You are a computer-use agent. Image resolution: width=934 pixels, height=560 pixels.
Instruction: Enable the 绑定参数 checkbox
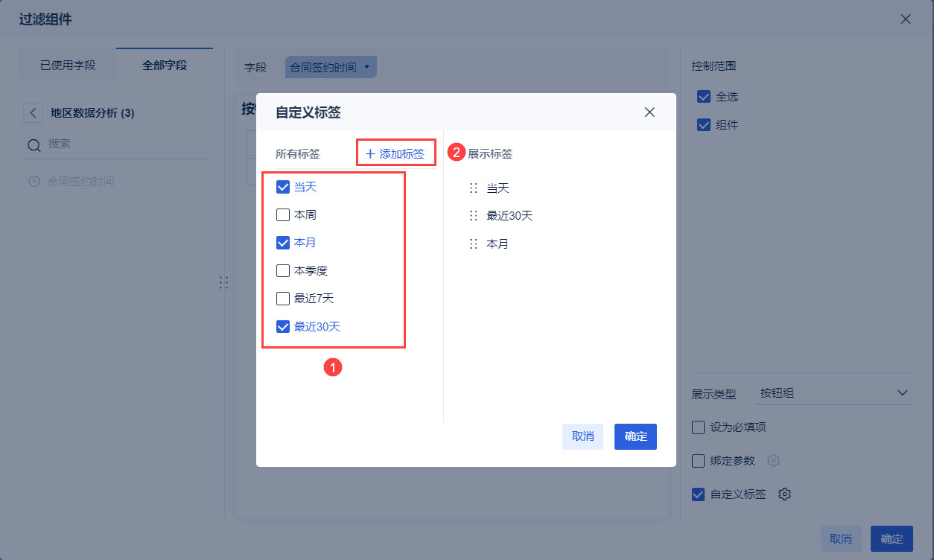point(699,461)
